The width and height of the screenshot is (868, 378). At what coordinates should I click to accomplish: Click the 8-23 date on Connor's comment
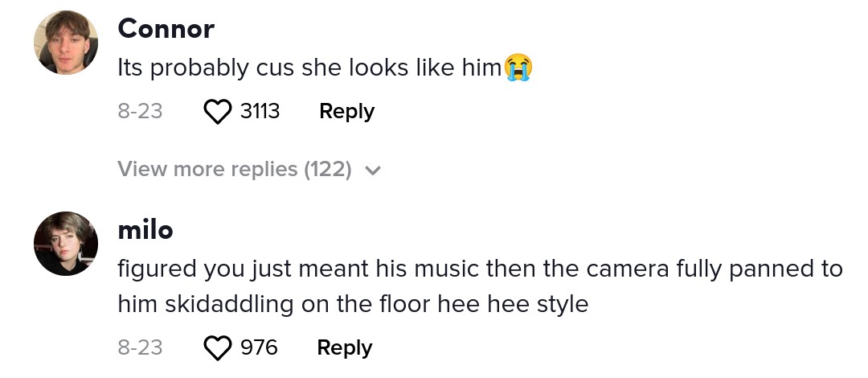coord(140,112)
